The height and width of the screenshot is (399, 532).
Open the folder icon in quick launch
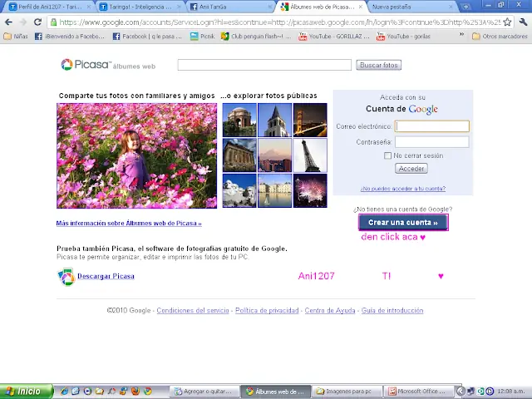point(100,392)
